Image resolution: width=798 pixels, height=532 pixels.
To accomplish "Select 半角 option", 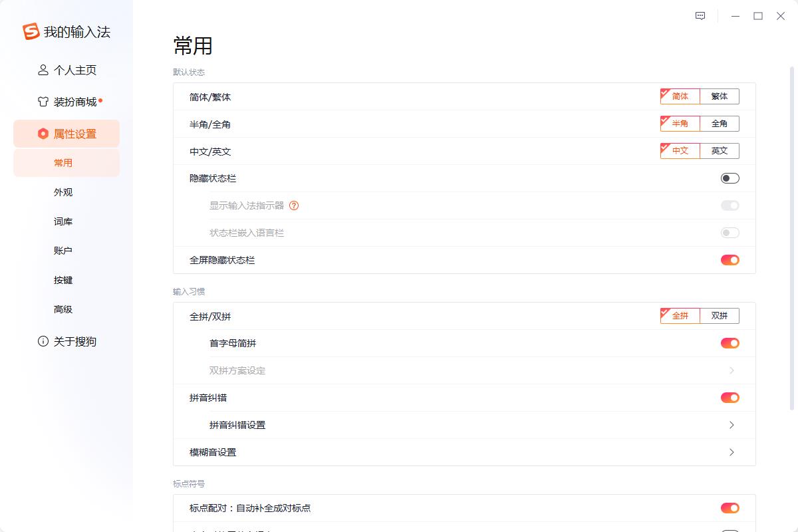I will tap(680, 124).
